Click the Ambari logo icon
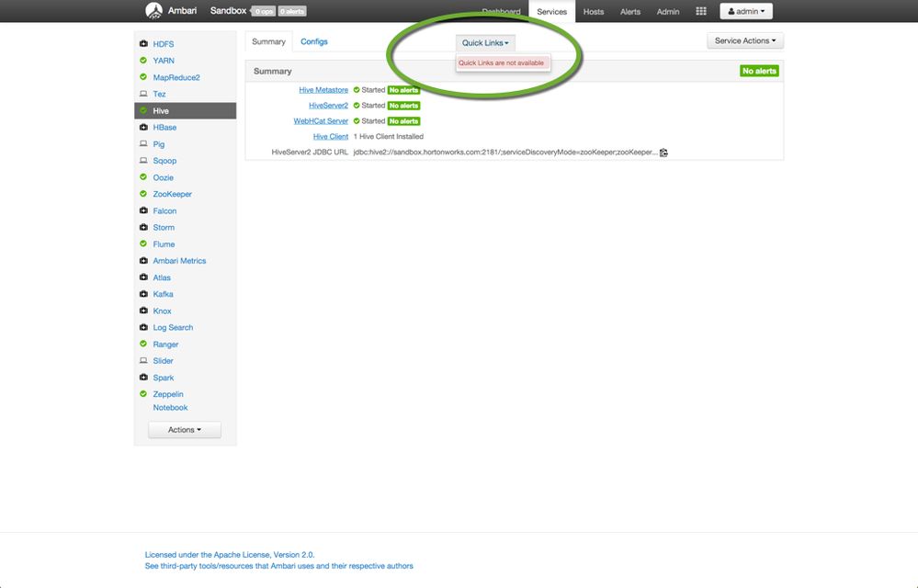Viewport: 918px width, 588px height. pos(154,10)
